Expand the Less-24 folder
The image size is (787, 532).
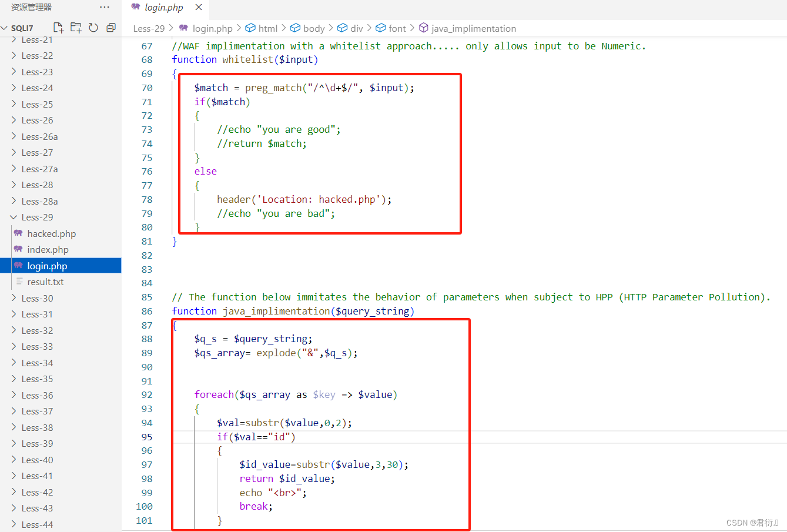coord(38,88)
